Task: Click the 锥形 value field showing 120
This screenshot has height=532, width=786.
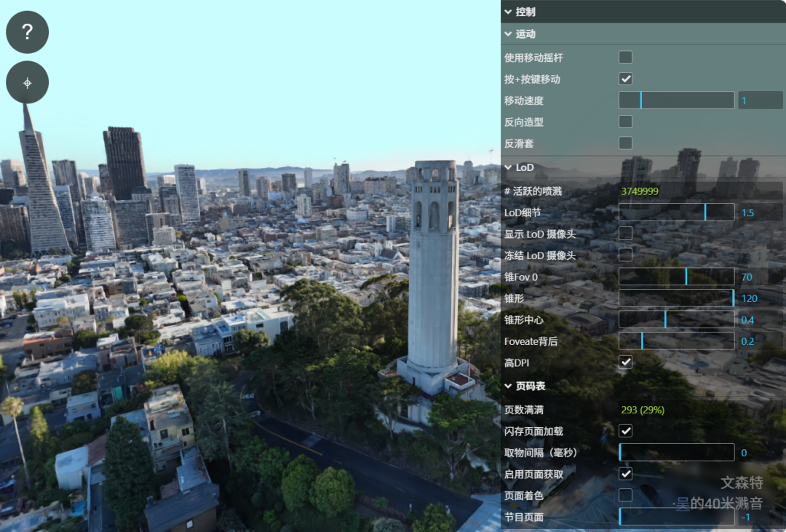Action: point(760,298)
